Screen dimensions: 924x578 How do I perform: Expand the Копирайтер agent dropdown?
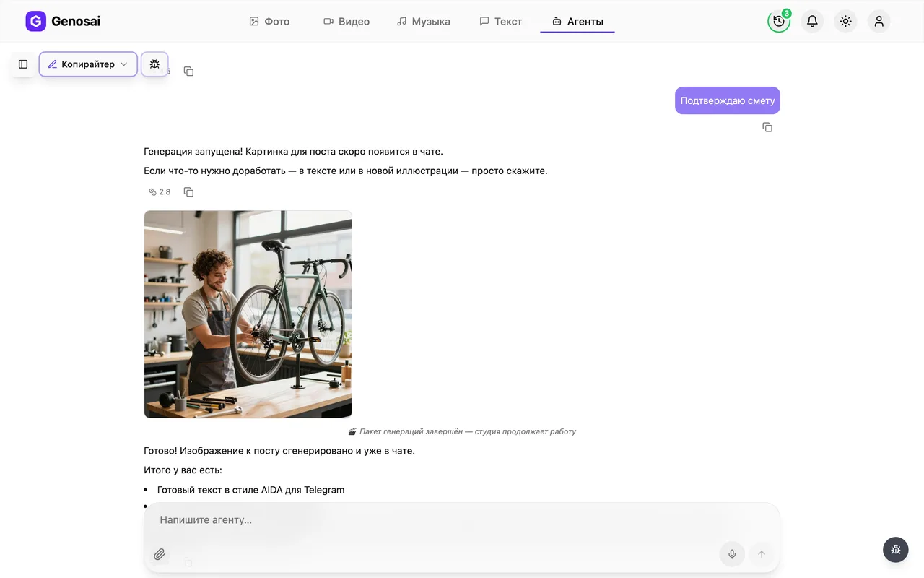click(88, 64)
